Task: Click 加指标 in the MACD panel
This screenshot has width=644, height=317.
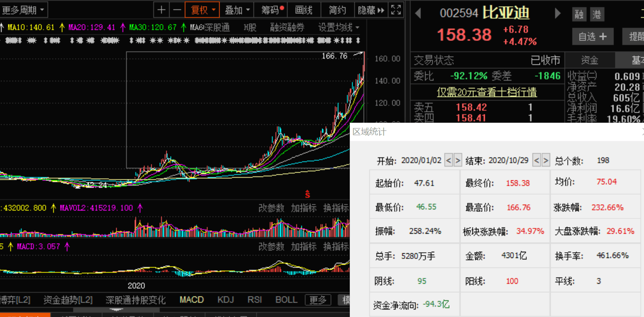Action: point(304,247)
